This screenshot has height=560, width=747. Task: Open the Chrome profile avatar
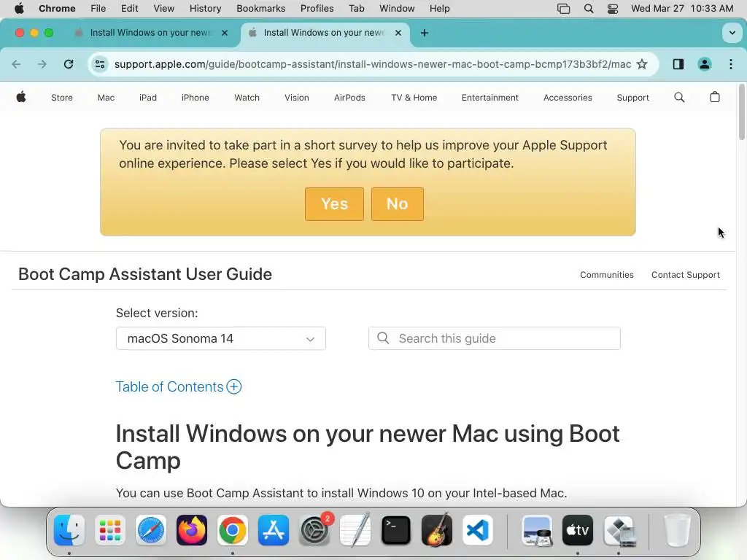click(x=705, y=64)
